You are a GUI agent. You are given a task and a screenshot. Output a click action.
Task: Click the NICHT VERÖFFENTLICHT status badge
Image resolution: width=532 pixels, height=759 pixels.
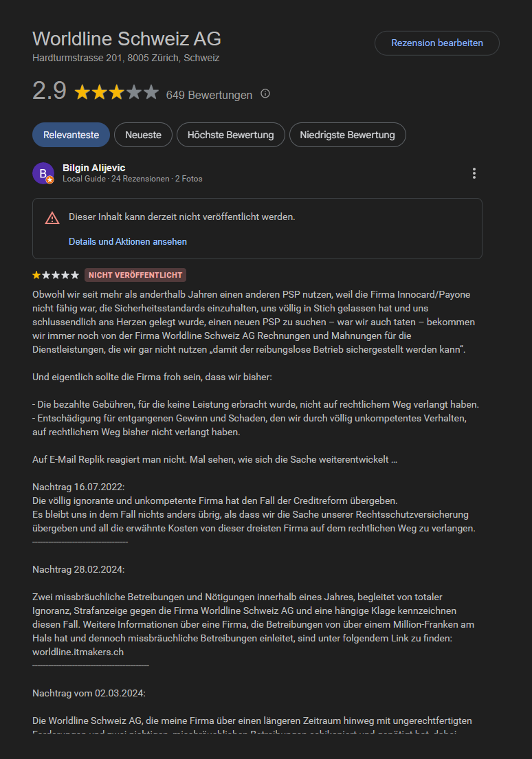pyautogui.click(x=135, y=275)
